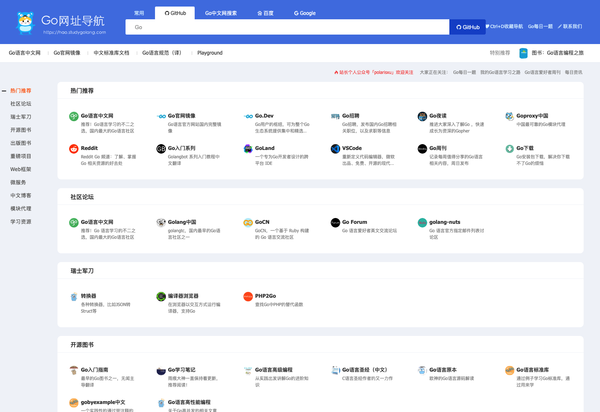600x412 pixels.
Task: Click the Go网址导航 gopher mascot logo
Action: tap(25, 23)
